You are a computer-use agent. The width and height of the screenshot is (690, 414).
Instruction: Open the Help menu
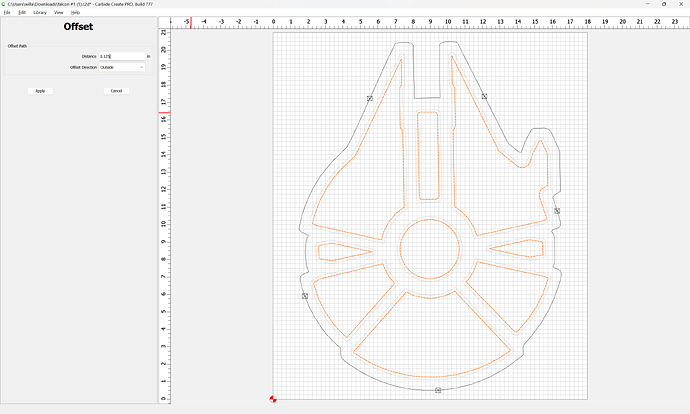click(x=75, y=12)
